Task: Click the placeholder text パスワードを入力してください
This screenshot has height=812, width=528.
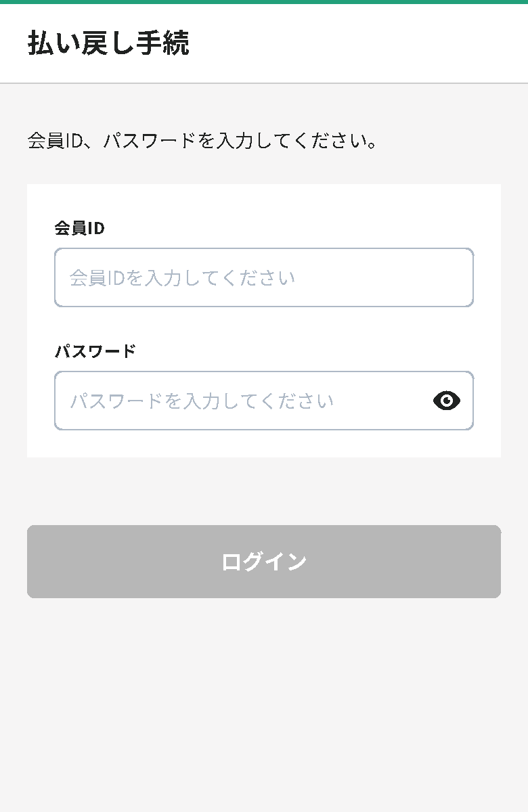Action: (202, 401)
